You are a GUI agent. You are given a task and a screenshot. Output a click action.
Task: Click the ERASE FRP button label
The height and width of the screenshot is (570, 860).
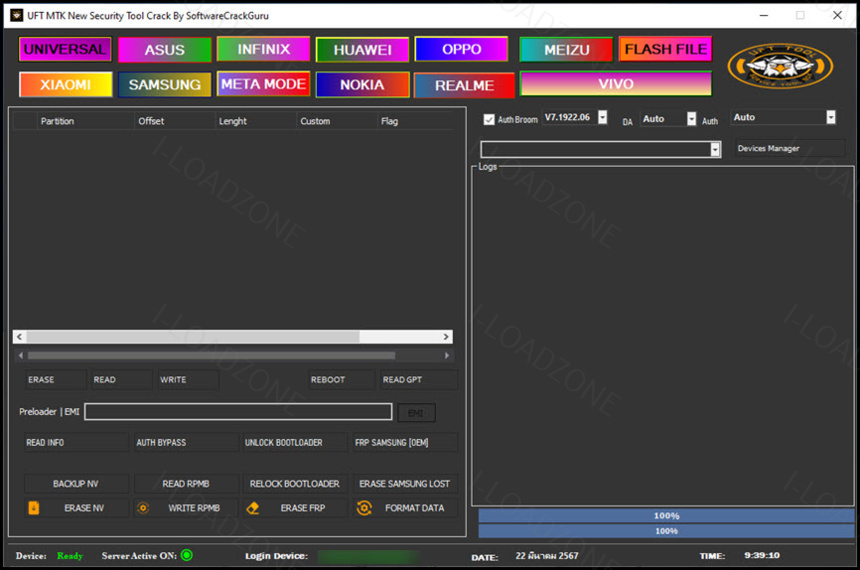[303, 508]
